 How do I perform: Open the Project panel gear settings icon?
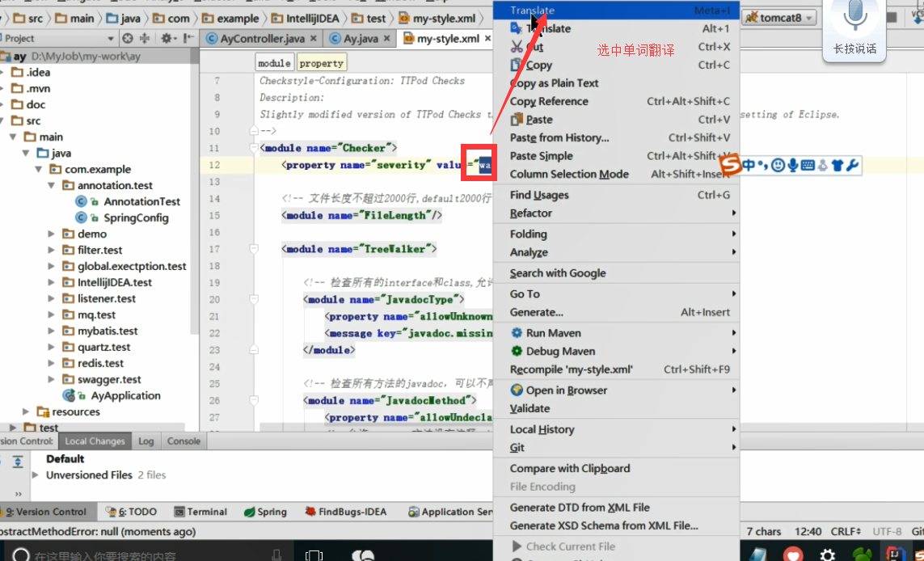[x=167, y=38]
